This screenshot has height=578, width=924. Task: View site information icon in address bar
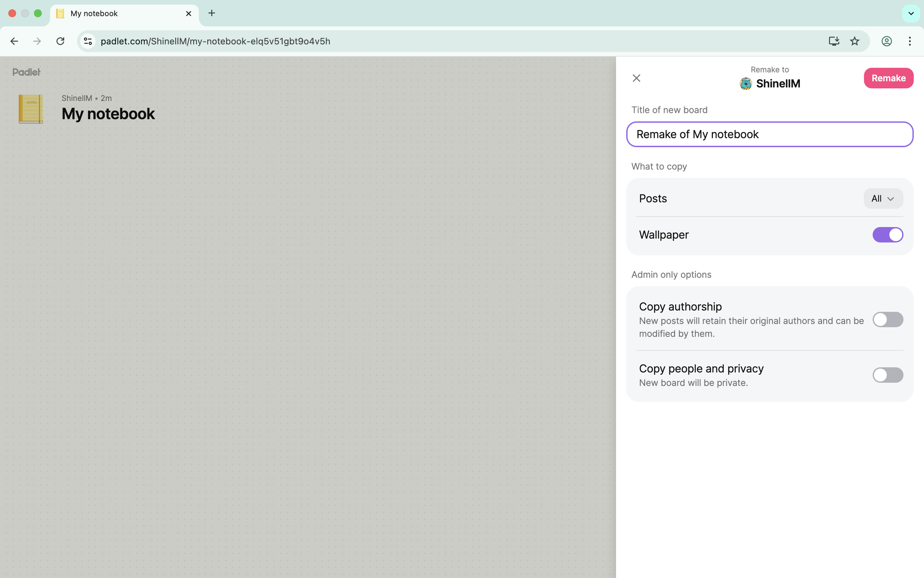[88, 41]
